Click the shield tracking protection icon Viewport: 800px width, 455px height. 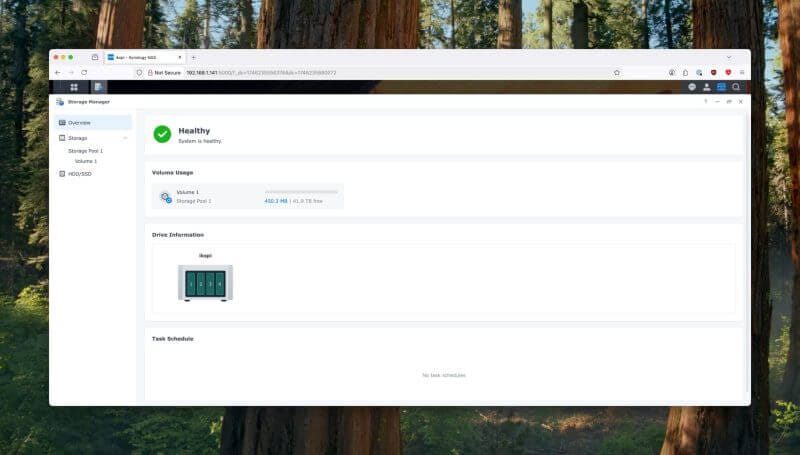[139, 72]
